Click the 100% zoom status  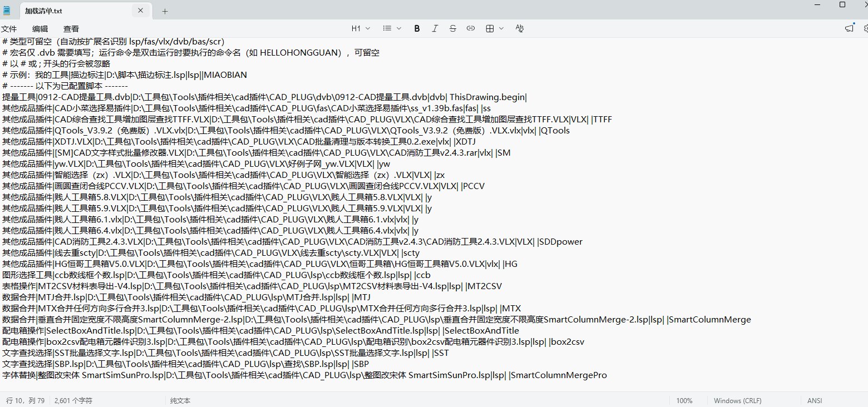click(684, 400)
